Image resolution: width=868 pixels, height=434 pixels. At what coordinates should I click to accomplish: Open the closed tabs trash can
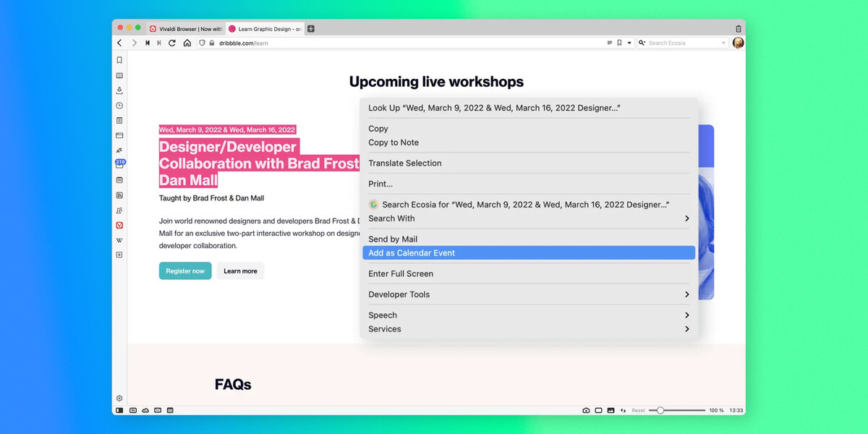[739, 29]
